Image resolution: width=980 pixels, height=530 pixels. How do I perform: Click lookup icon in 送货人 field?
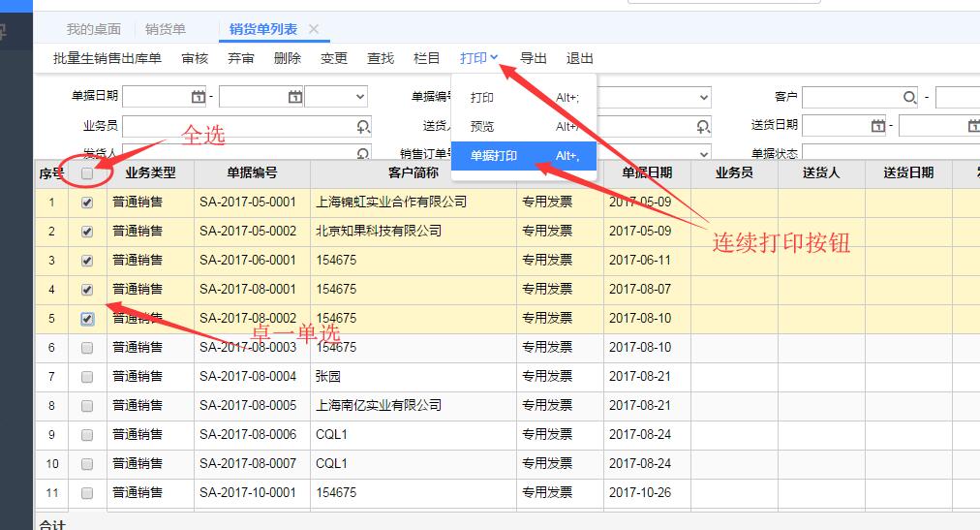[x=704, y=126]
